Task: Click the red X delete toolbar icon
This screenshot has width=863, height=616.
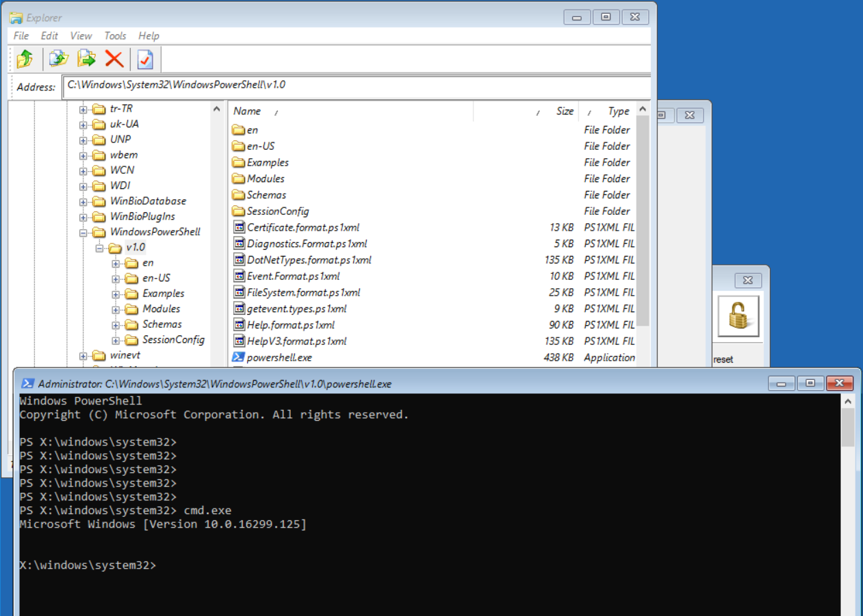Action: pos(114,59)
